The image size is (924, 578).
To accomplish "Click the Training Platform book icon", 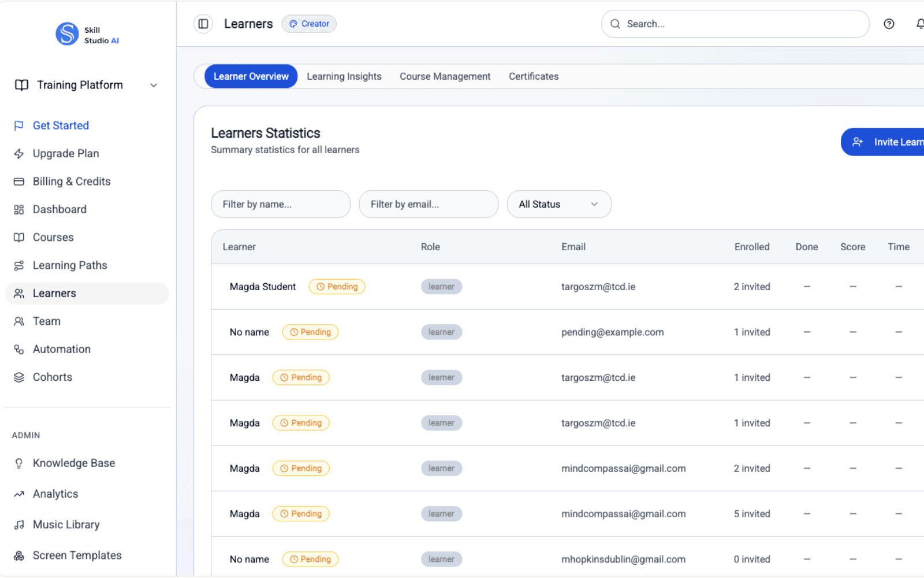I will click(x=21, y=85).
